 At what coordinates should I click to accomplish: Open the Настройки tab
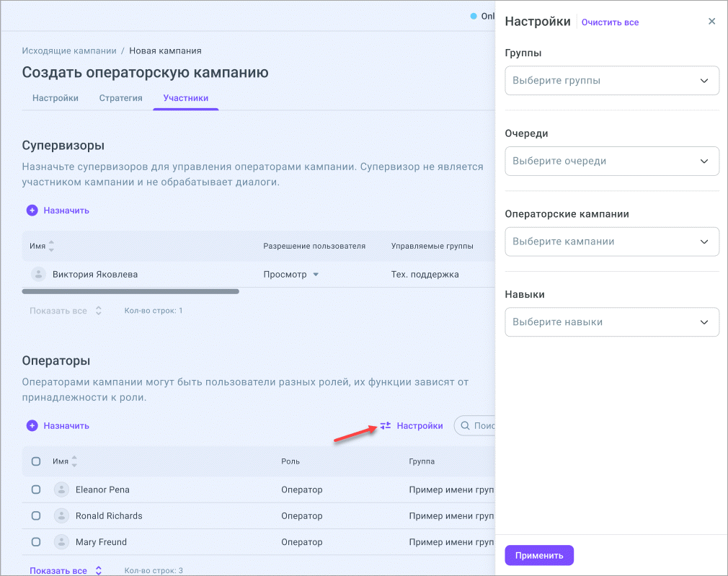coord(56,98)
